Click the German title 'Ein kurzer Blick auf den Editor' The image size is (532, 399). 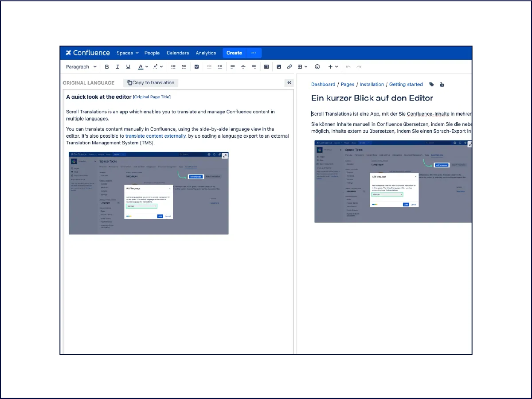coord(372,98)
